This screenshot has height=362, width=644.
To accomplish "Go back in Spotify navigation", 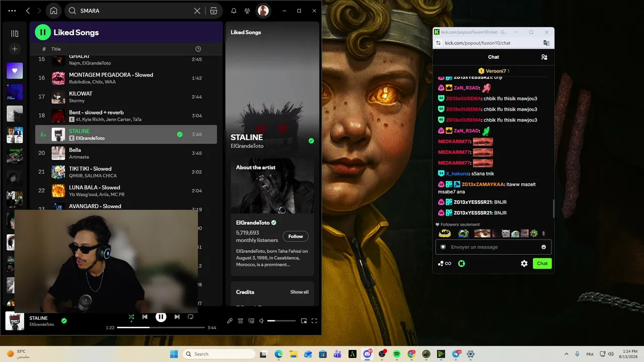I will tap(28, 11).
